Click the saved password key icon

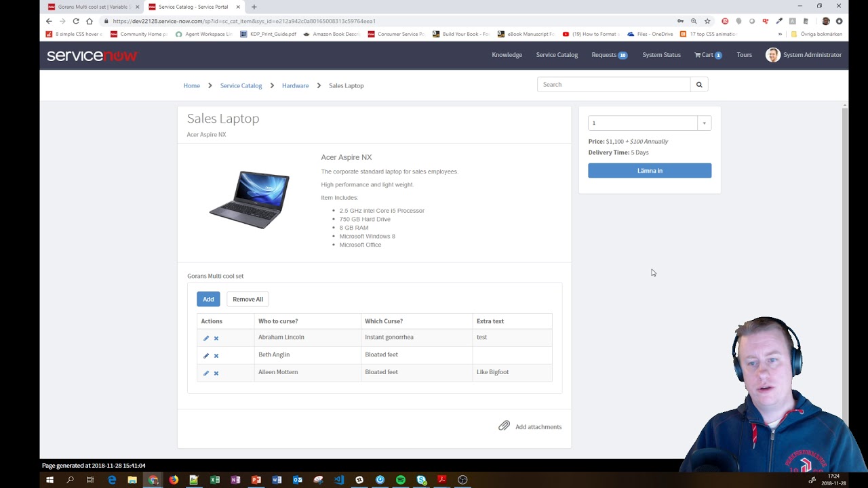[x=680, y=21]
